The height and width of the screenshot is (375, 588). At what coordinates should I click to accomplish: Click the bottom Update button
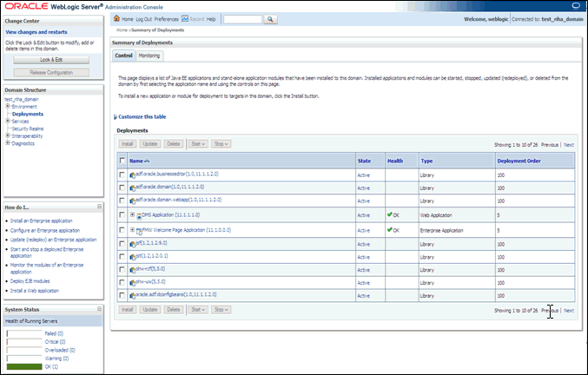tap(150, 309)
